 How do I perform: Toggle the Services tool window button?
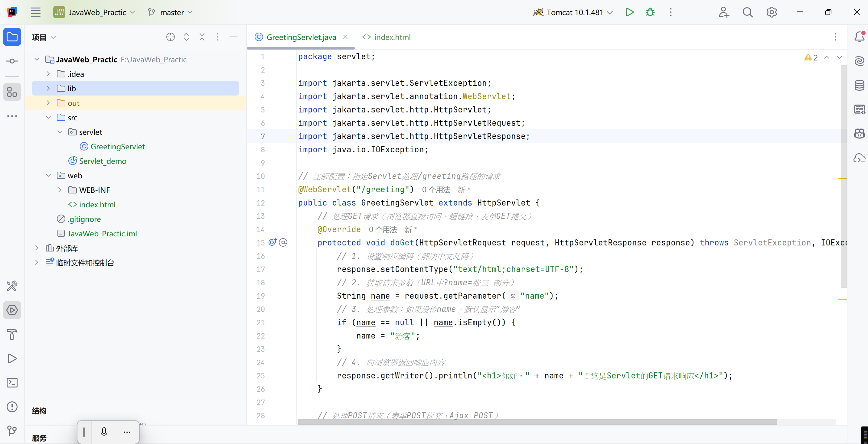click(12, 310)
